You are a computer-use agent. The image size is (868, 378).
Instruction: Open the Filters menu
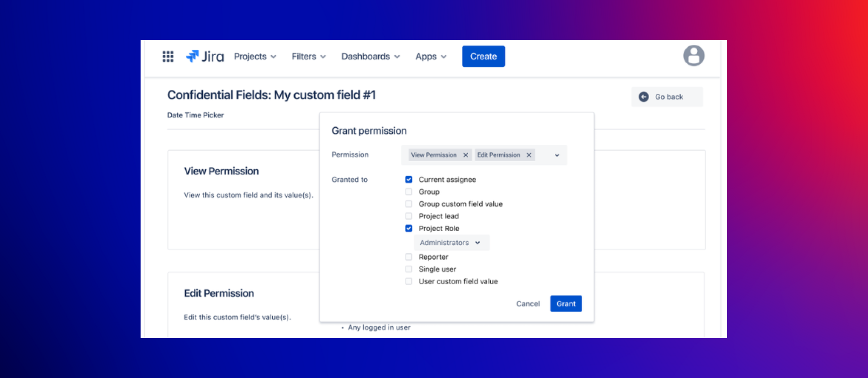point(309,57)
